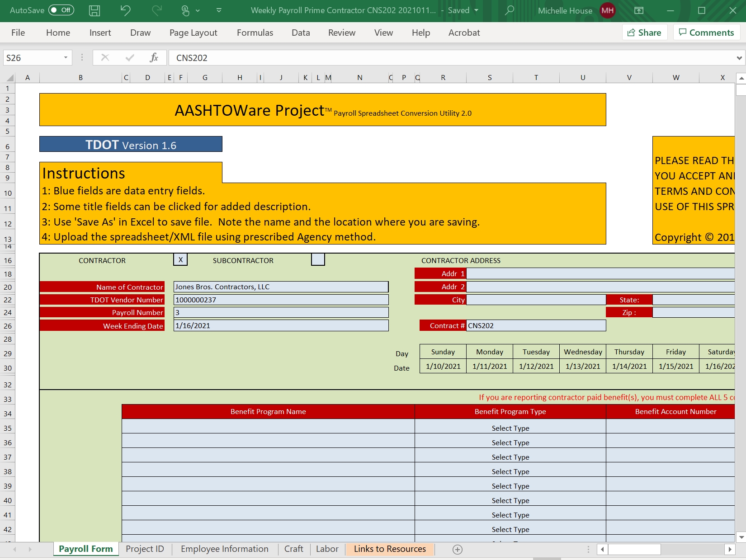This screenshot has width=746, height=560.
Task: Click the Save floppy disk icon
Action: (94, 10)
